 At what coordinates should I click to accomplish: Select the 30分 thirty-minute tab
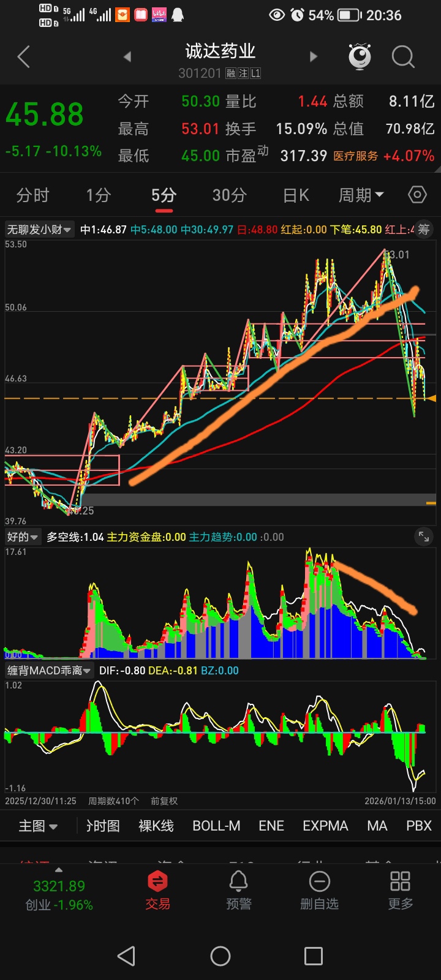click(229, 195)
